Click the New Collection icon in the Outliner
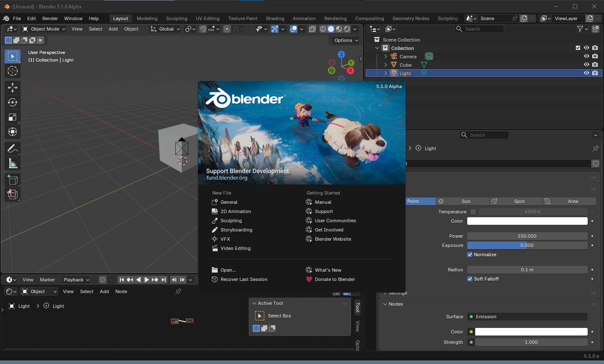Viewport: 604px width, 364px height. click(x=595, y=29)
